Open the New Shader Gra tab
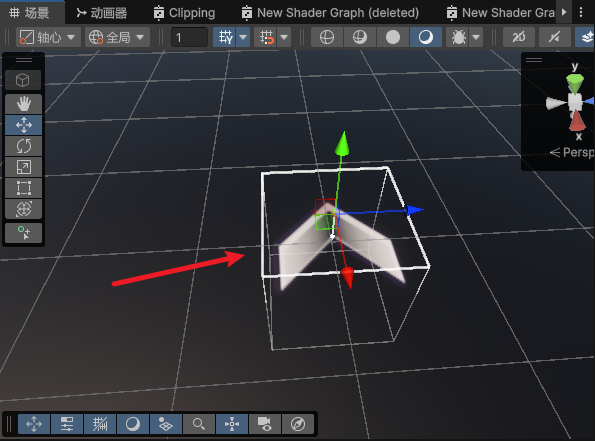Screen dimensions: 595x441 [x=501, y=13]
